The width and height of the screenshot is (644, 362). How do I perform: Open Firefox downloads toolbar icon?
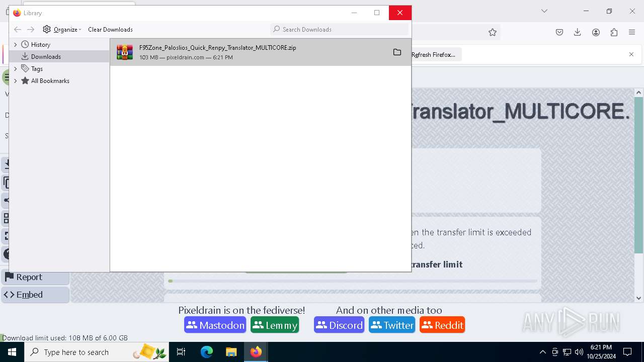pyautogui.click(x=578, y=32)
